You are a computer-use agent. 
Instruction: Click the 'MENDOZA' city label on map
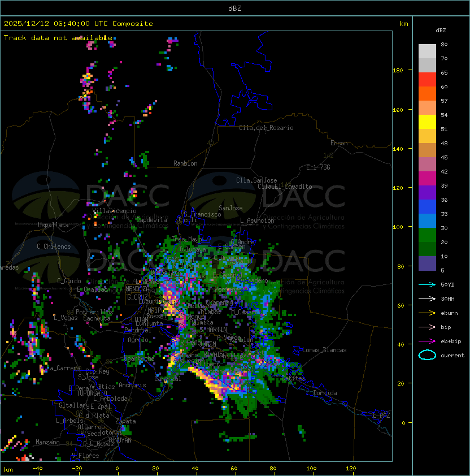click(137, 289)
